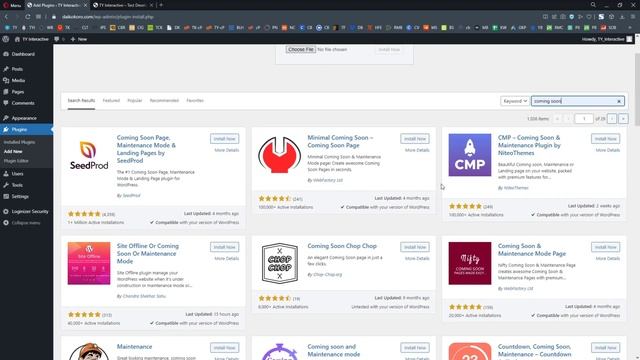Open Plugin Editor submenu link
Image resolution: width=640 pixels, height=360 pixels.
click(16, 161)
